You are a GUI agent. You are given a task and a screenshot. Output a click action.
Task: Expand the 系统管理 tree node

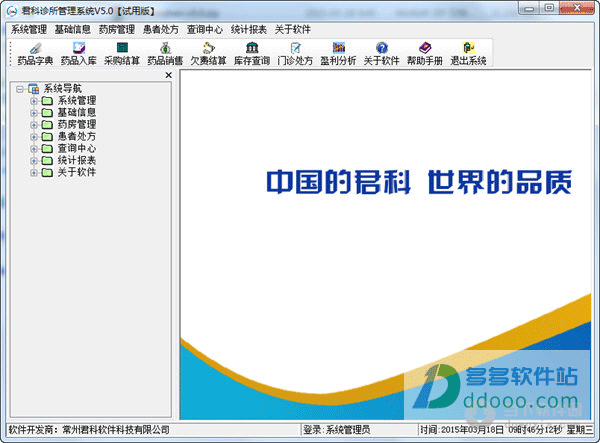(34, 101)
